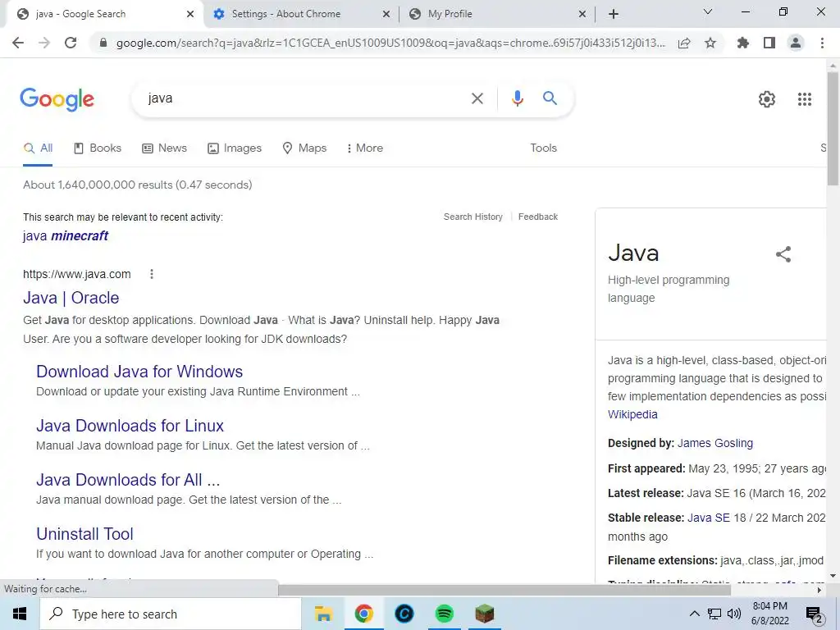The width and height of the screenshot is (840, 630).
Task: Start voice search with the microphone
Action: (517, 98)
